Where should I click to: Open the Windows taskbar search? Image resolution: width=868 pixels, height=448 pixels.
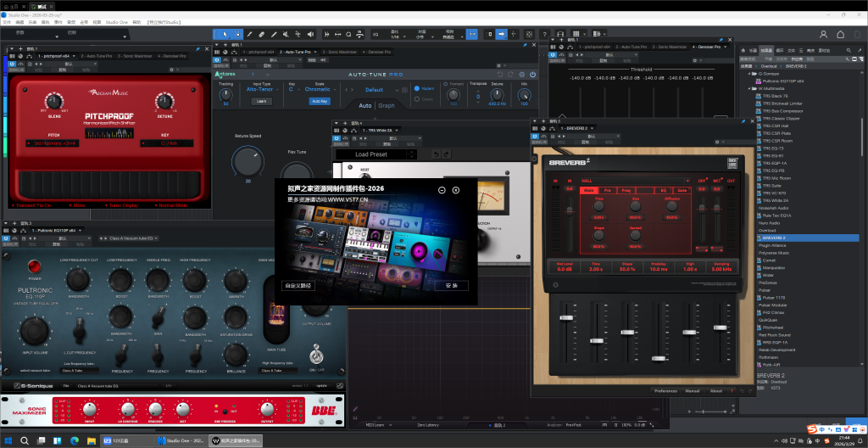pyautogui.click(x=25, y=440)
